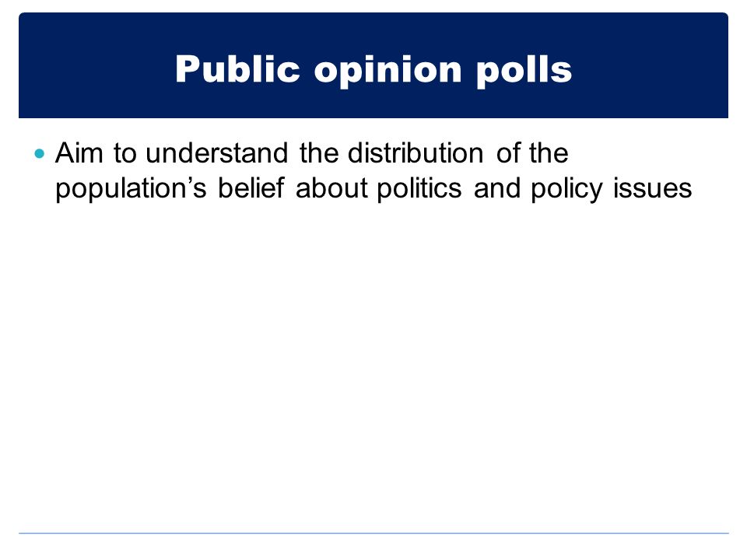The width and height of the screenshot is (747, 560).
Task: Click the thin blue footer divider line
Action: (x=373, y=533)
